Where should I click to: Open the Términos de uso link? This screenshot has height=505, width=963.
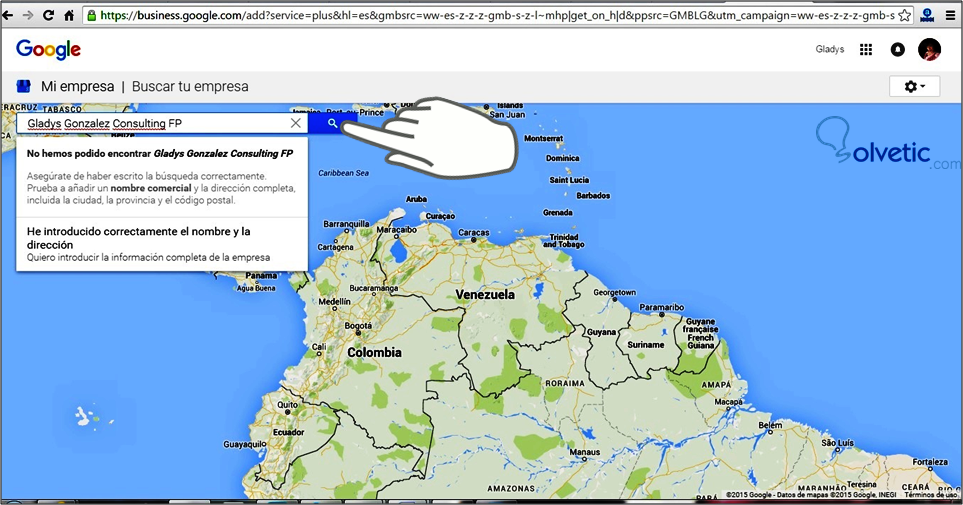coord(930,495)
